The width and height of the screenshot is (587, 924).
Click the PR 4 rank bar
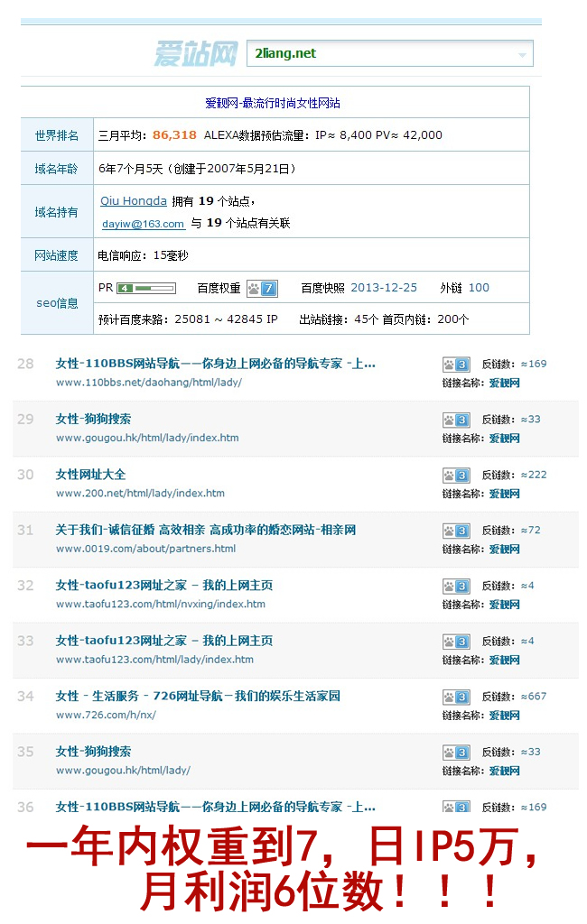coord(146,288)
